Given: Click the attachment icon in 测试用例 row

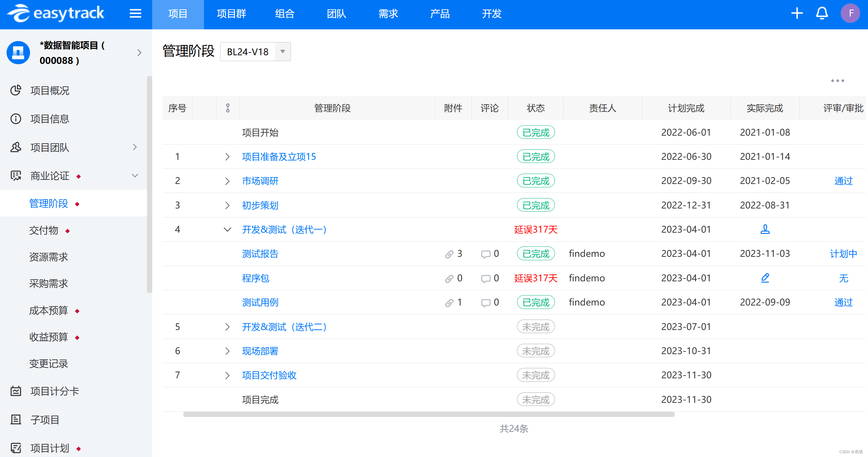Looking at the screenshot, I should click(449, 303).
